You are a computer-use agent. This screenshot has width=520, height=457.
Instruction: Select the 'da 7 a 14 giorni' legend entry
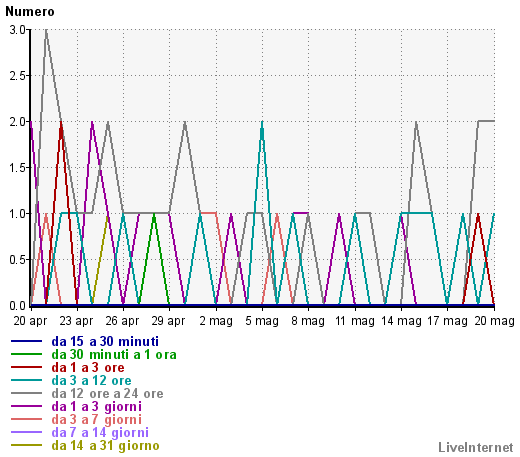point(100,433)
